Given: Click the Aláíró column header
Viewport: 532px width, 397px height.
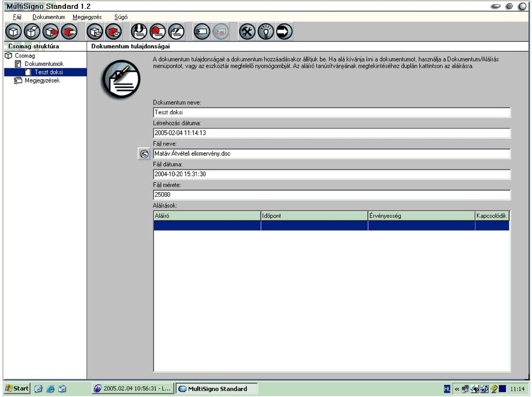Looking at the screenshot, I should 207,216.
